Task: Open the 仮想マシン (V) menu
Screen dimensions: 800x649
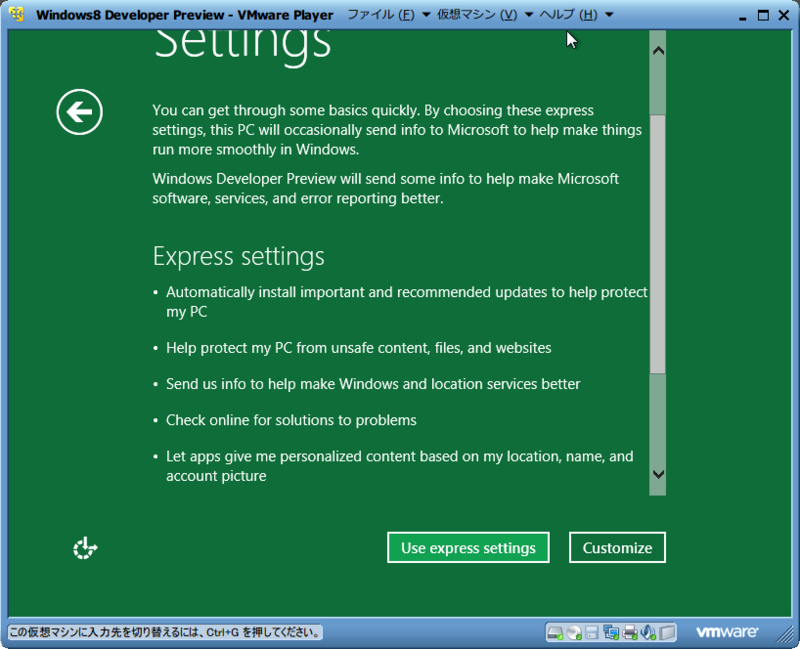Action: tap(477, 15)
